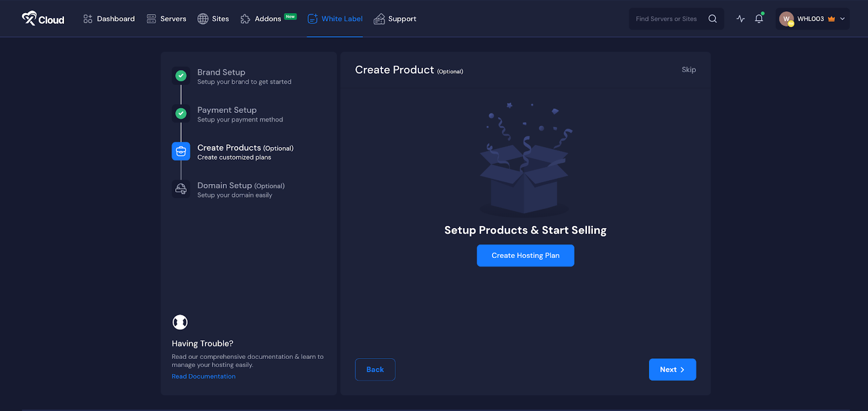
Task: Go to the Servers page
Action: tap(167, 19)
